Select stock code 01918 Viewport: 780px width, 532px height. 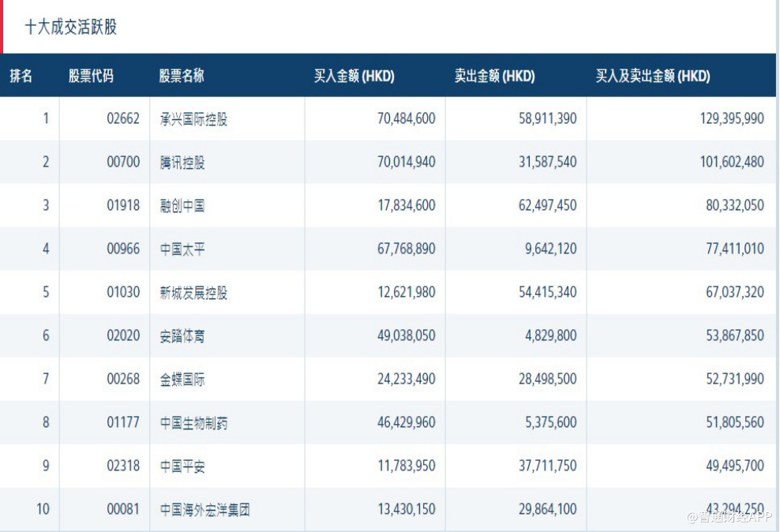point(123,205)
